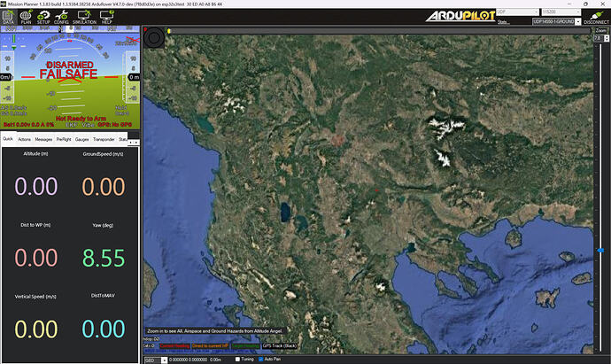This screenshot has height=364, width=611.
Task: Click the GPS Track (Black) legend label
Action: (280, 345)
